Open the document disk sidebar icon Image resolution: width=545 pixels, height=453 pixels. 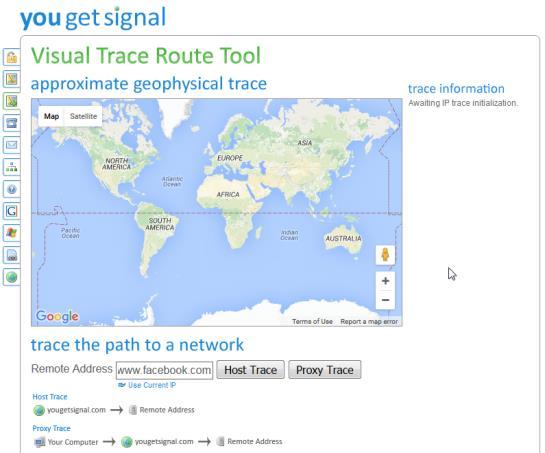[11, 255]
